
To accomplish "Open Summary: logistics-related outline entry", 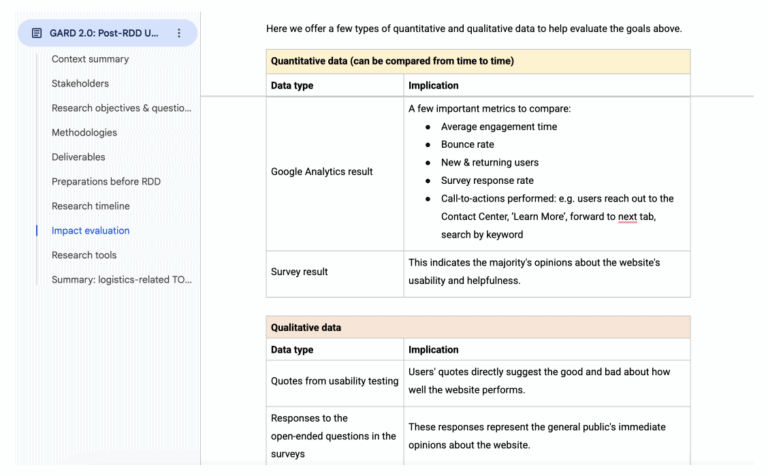I will click(x=121, y=279).
